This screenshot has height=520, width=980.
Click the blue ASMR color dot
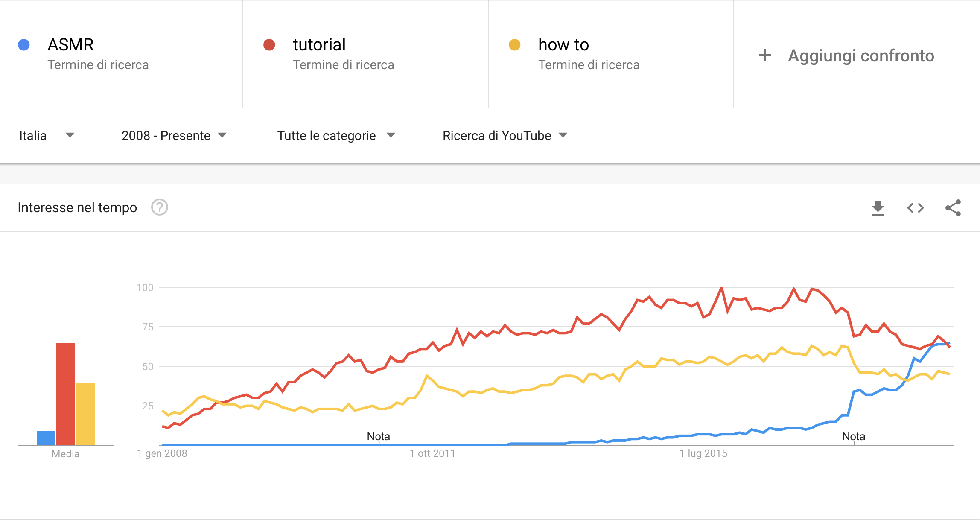[x=24, y=45]
